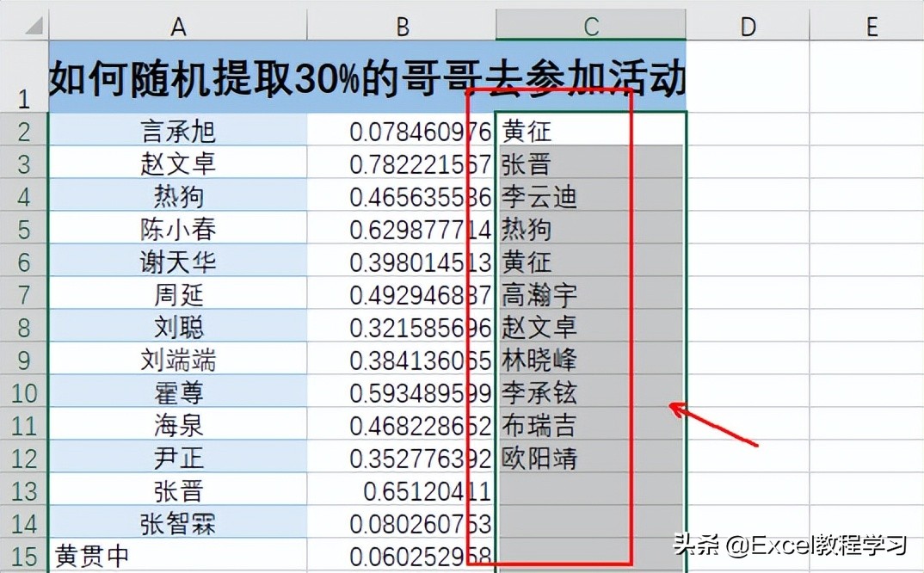Click cell containing 刘端端
Screen dimensions: 924x573
pos(178,360)
